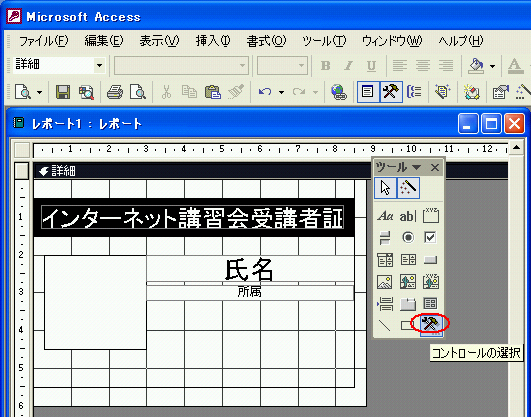Select the Text Box (ab|) control tool
This screenshot has height=417, width=531.
coord(408,216)
